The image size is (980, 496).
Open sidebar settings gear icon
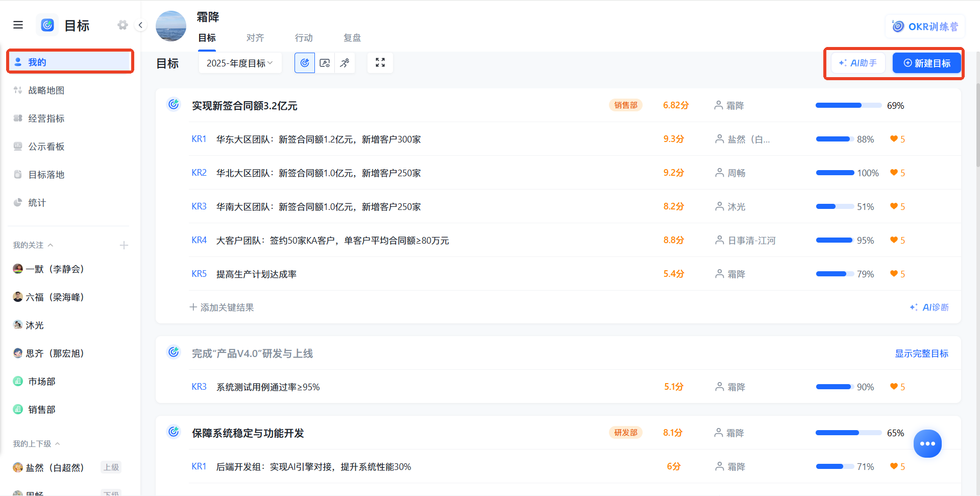[x=122, y=25]
